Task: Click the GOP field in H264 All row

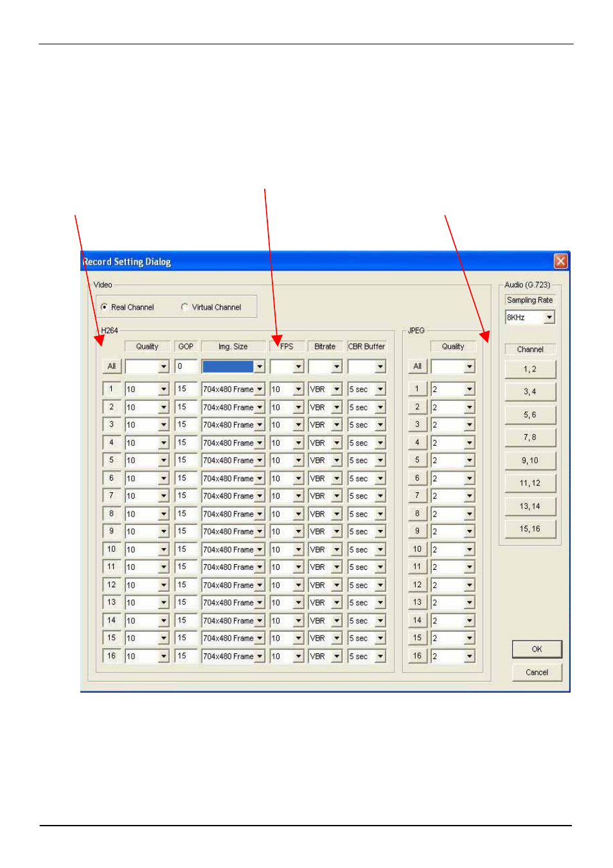Action: click(x=186, y=366)
